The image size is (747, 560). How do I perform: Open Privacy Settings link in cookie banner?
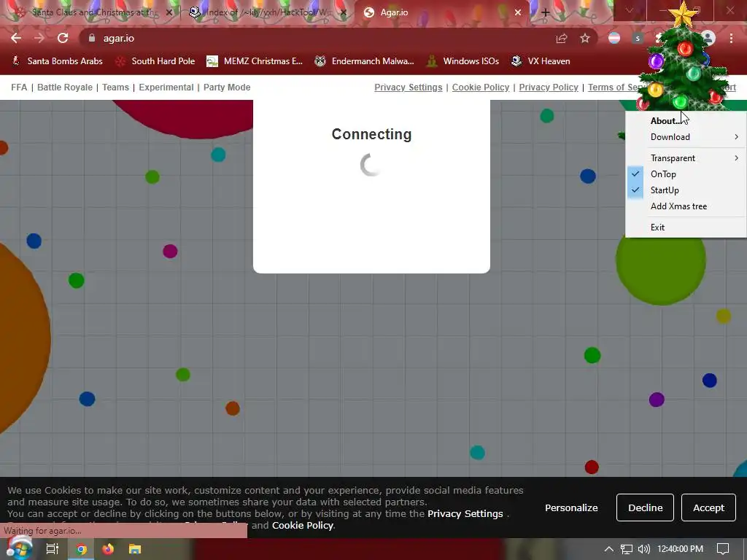465,514
